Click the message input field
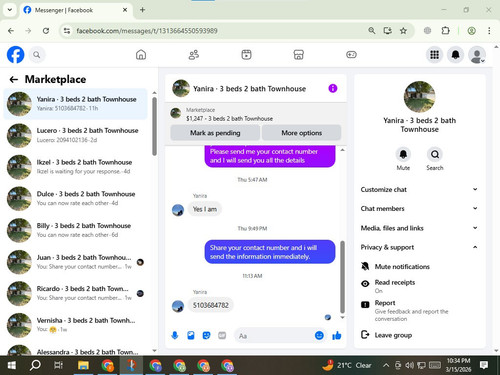 pos(275,335)
